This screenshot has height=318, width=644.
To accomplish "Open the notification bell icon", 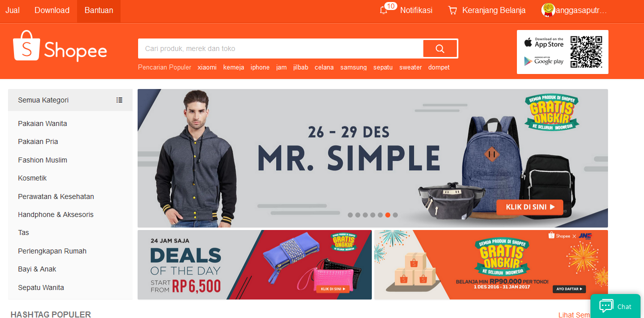I will 384,10.
